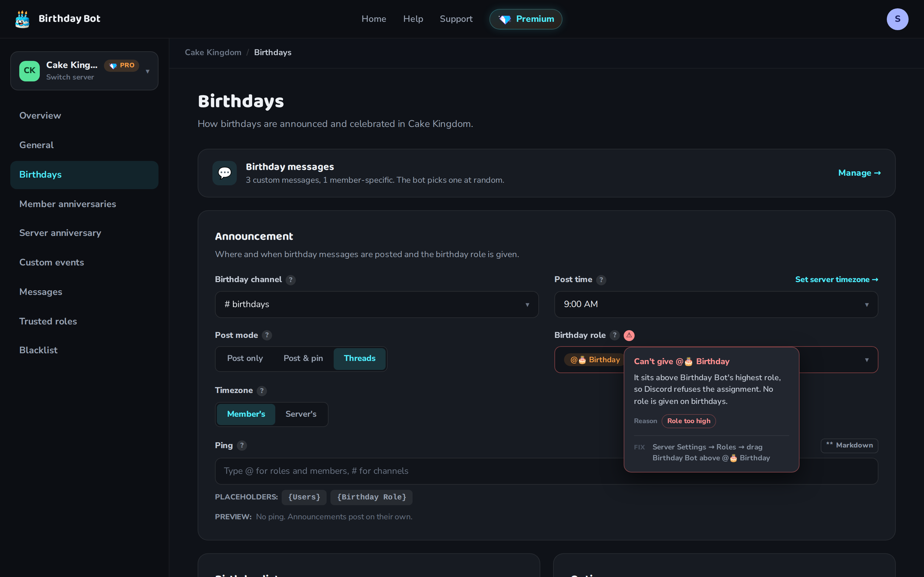Select the Post only mode

[245, 358]
